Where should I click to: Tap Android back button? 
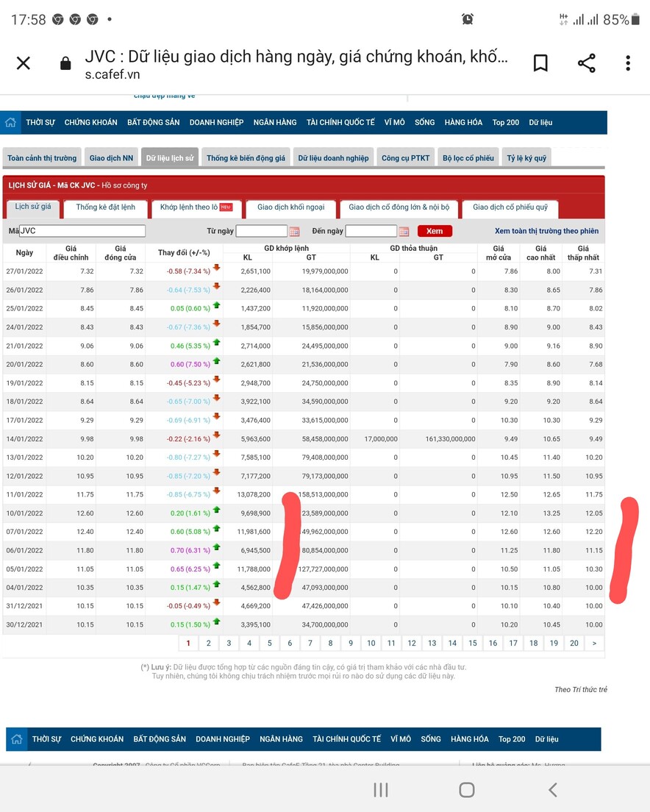(x=553, y=790)
